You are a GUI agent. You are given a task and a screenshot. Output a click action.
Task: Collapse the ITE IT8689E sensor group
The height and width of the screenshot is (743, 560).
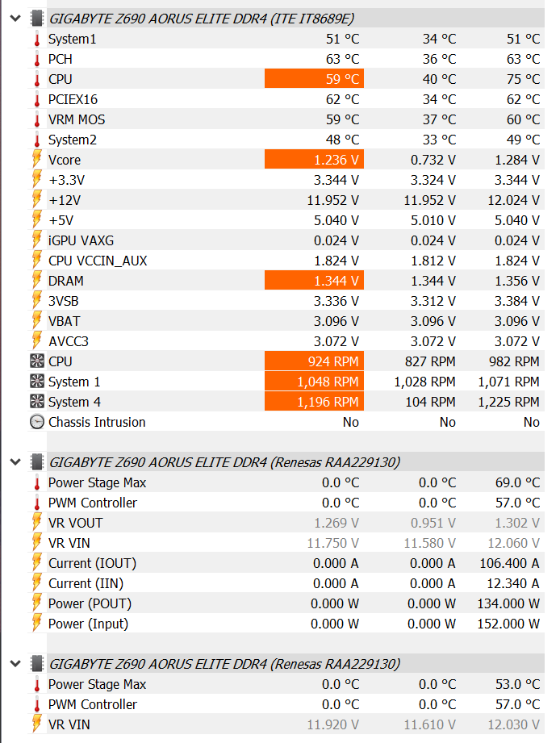(15, 18)
